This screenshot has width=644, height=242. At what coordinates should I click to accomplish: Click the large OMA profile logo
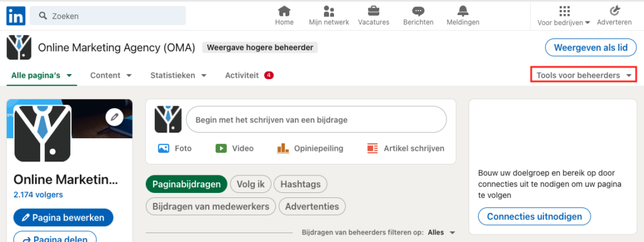(x=42, y=133)
